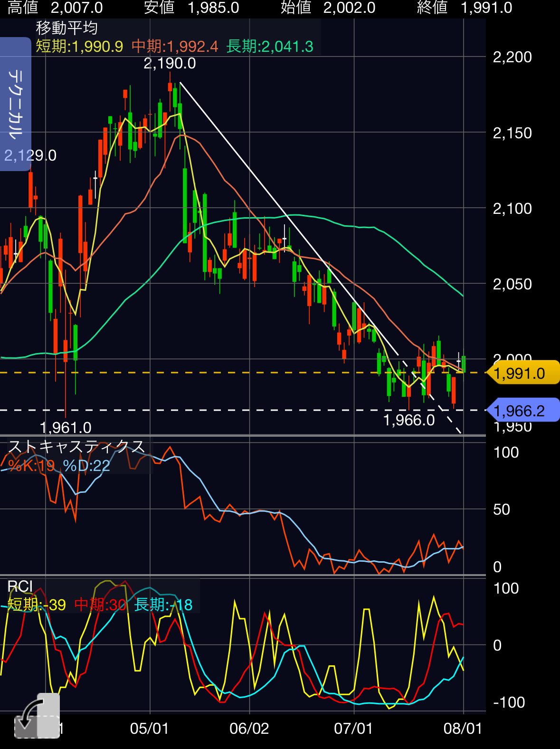
Task: Tap the 終値 1,991.0 closing price
Action: 465,8
